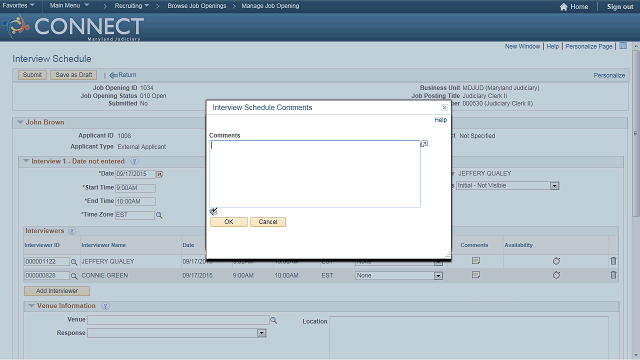Open Personalize Page link
This screenshot has width=640, height=360.
[589, 47]
